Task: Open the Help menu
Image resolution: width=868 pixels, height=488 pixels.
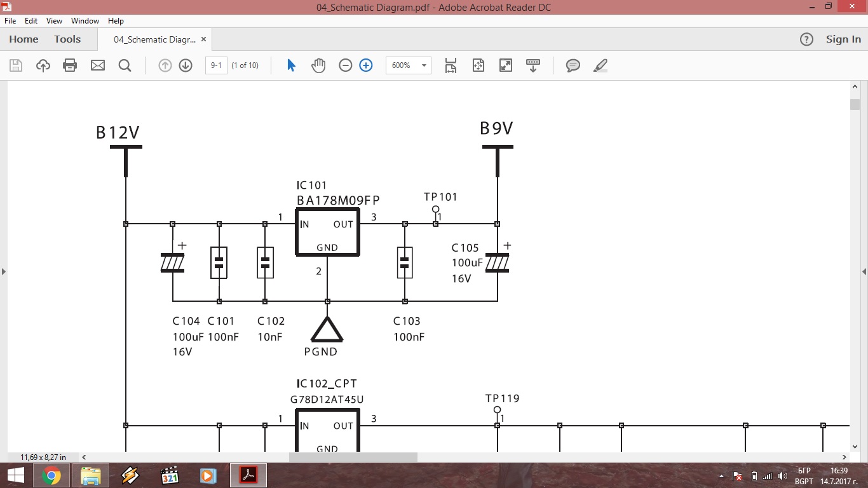Action: [116, 21]
